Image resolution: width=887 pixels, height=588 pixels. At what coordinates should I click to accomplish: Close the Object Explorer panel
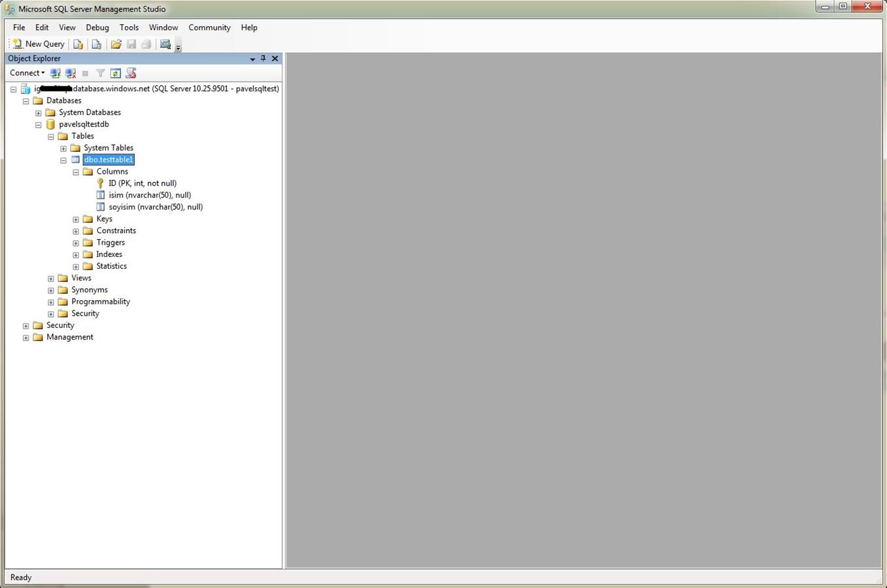[275, 58]
